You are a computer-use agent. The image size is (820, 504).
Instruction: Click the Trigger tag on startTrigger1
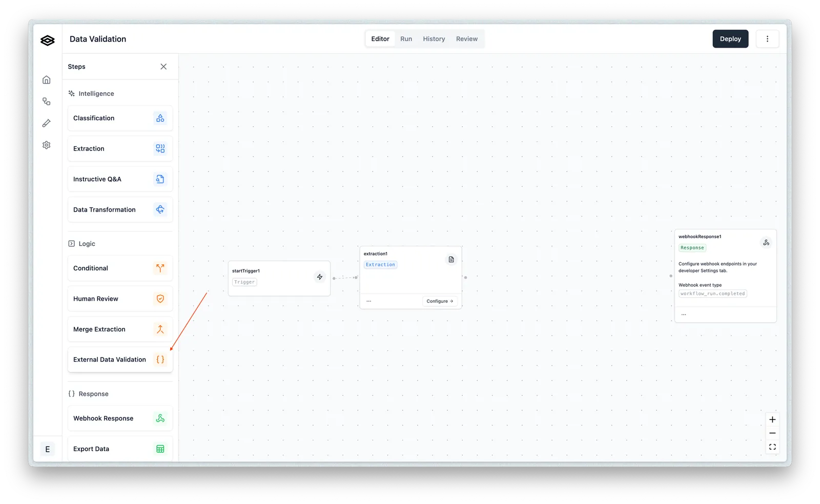[244, 282]
